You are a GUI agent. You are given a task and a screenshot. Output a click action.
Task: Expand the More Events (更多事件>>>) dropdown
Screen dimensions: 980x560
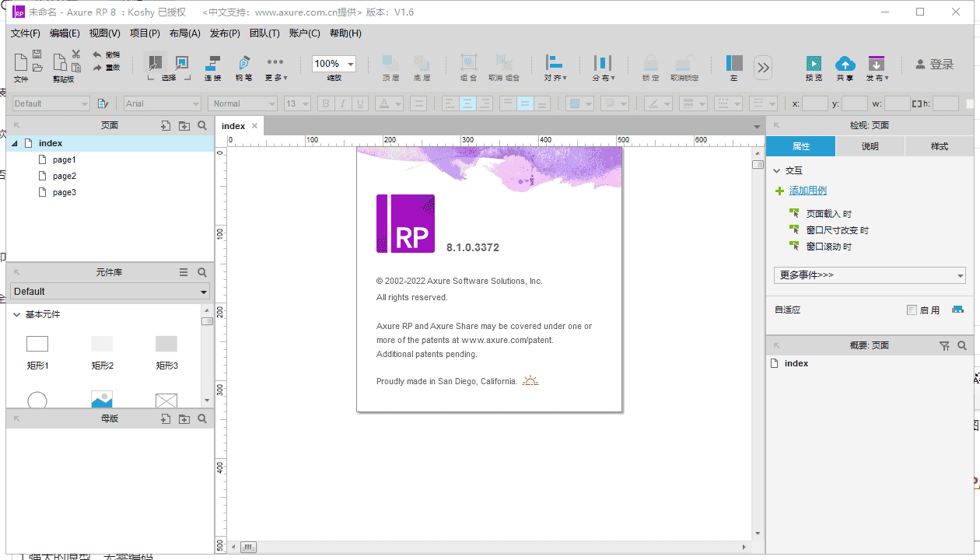click(869, 275)
